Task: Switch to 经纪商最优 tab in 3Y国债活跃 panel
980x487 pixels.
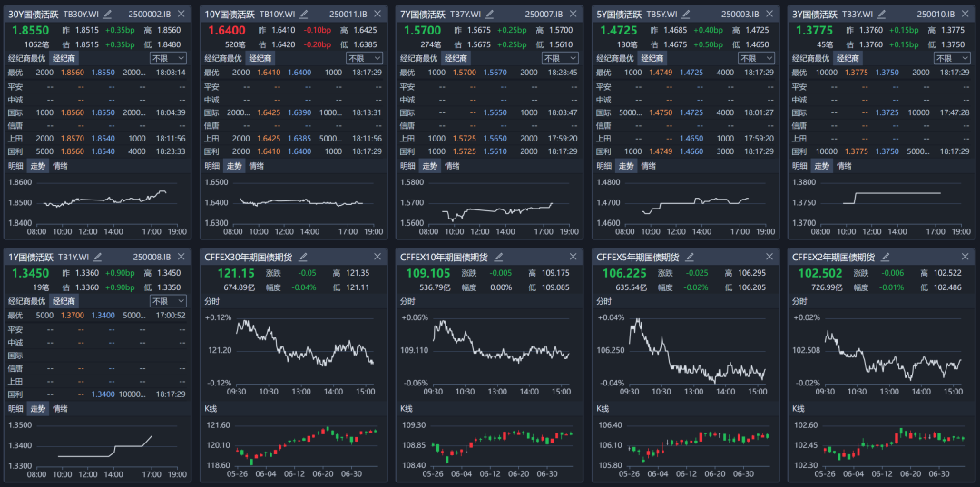Action: (811, 58)
